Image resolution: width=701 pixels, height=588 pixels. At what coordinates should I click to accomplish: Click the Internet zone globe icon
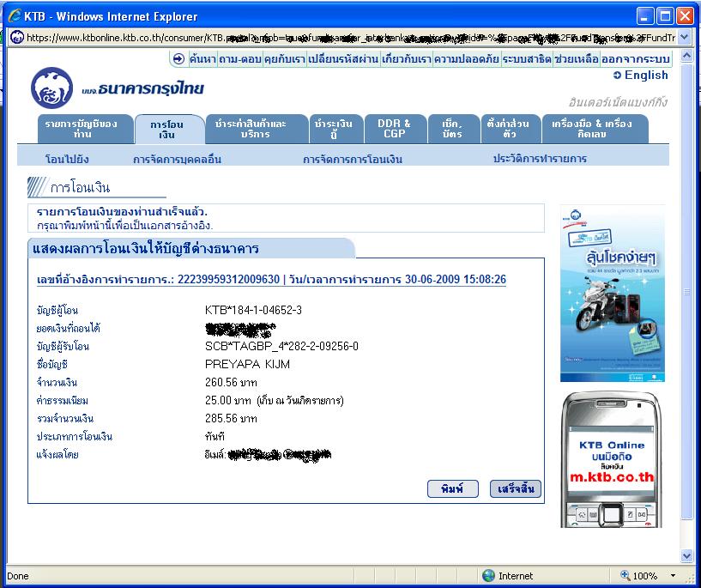tap(489, 575)
